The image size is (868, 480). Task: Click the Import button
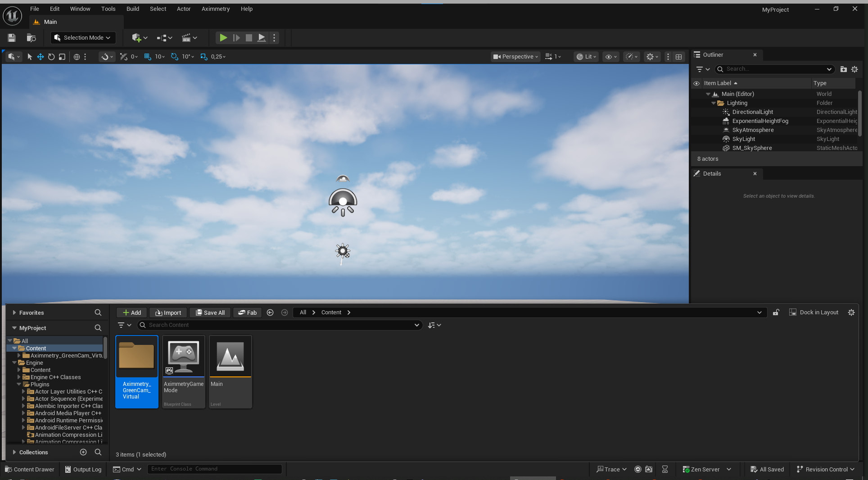pyautogui.click(x=168, y=312)
